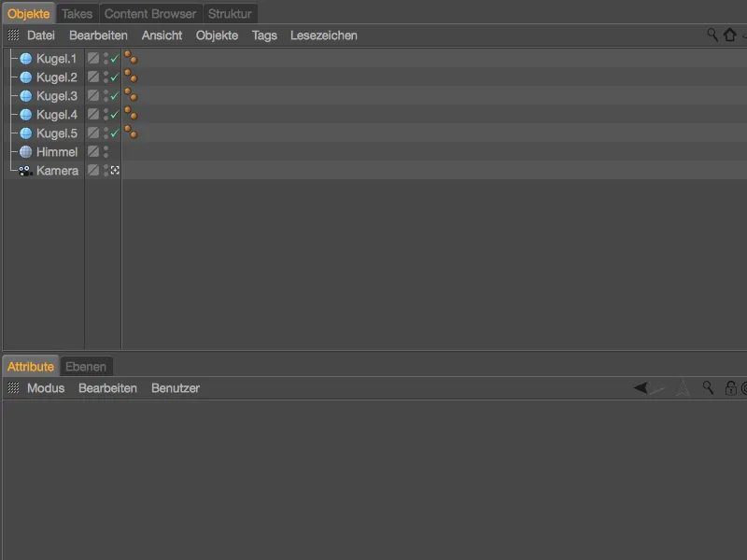Screen dimensions: 747x560
Task: Select the Kugel.4 object
Action: pyautogui.click(x=57, y=115)
